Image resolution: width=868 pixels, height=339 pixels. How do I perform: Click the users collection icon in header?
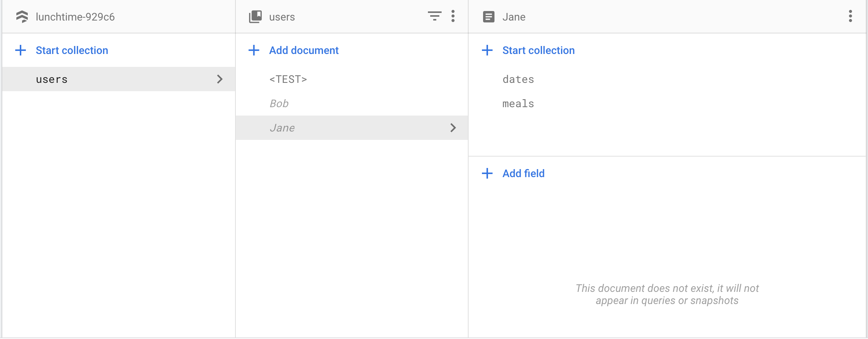tap(255, 17)
